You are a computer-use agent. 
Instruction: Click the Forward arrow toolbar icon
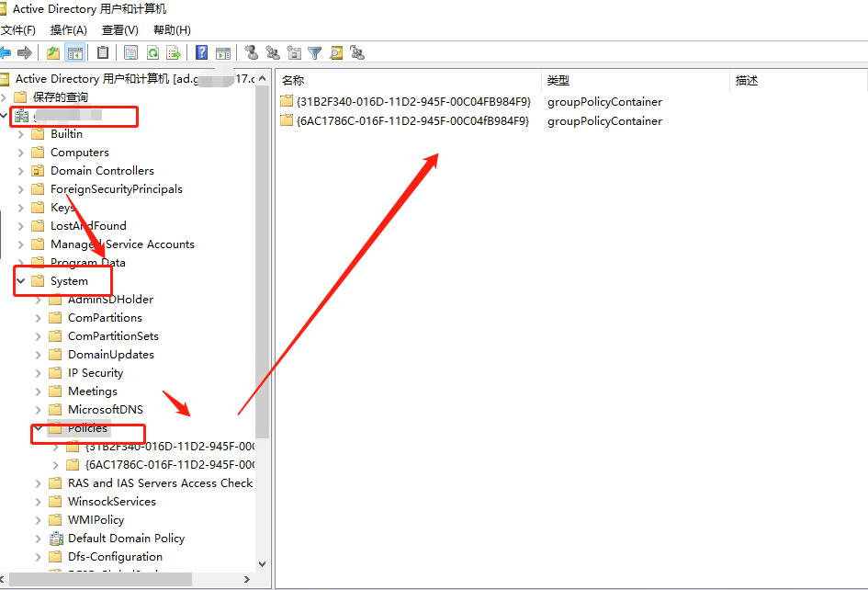point(25,53)
